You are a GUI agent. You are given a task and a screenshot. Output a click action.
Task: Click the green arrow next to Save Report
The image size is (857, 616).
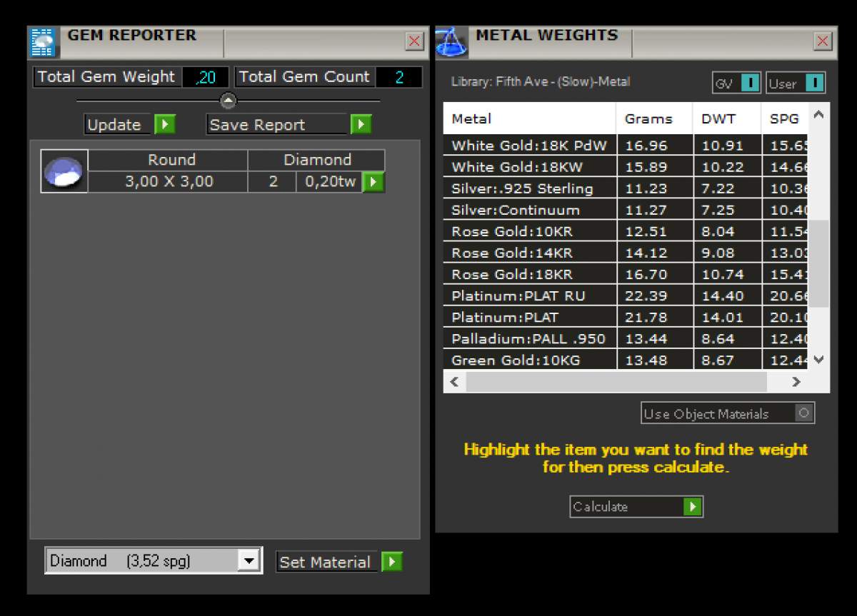[x=361, y=125]
